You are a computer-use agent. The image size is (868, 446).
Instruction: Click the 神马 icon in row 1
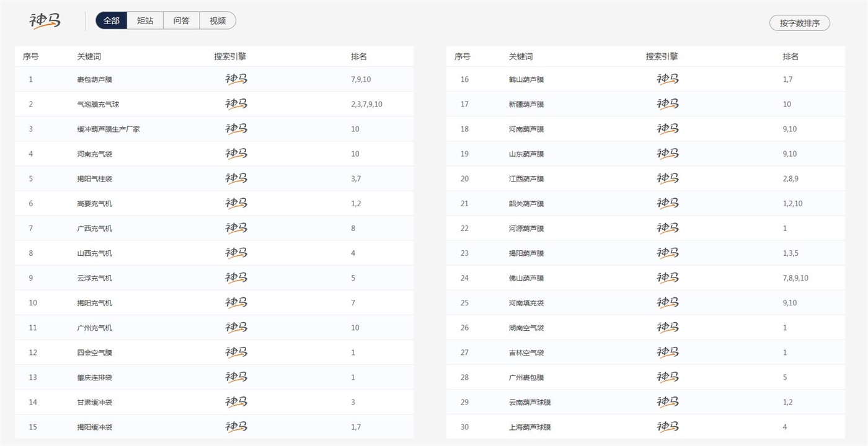tap(236, 79)
